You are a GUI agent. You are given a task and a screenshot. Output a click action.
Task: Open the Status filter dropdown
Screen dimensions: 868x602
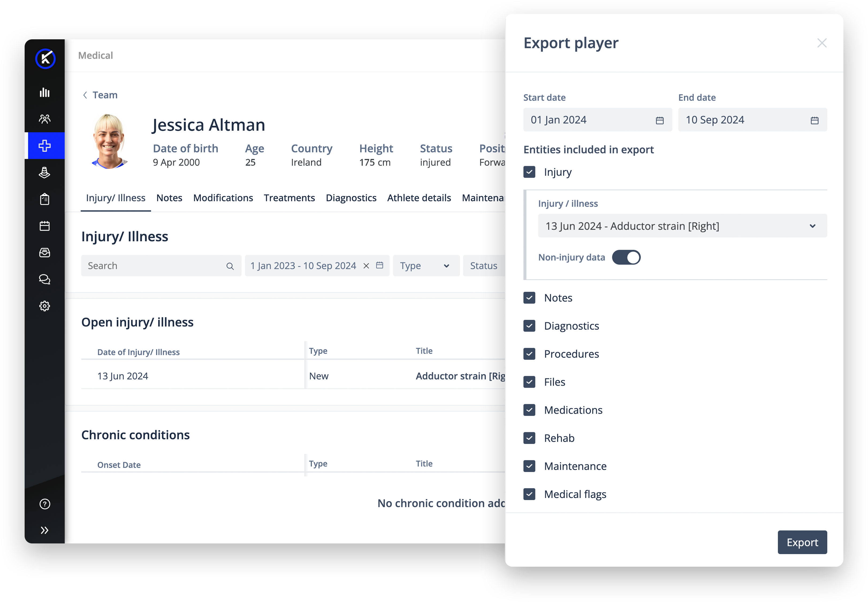pos(484,266)
